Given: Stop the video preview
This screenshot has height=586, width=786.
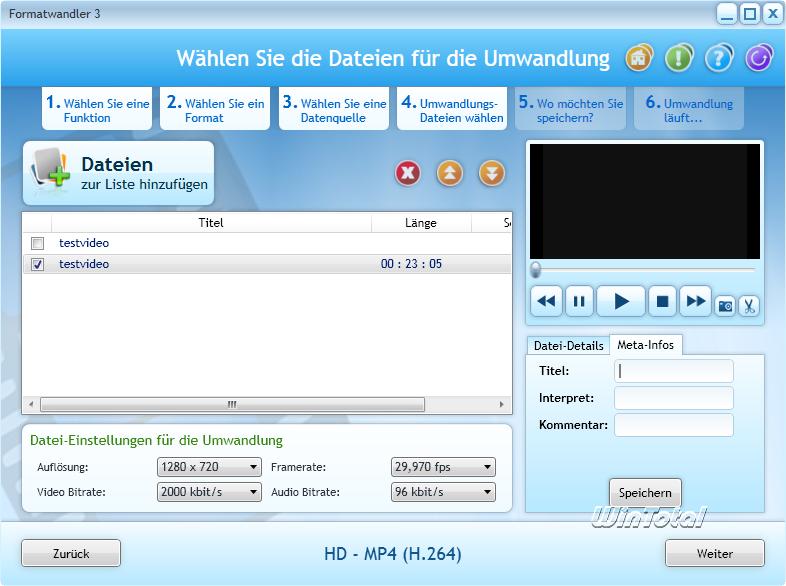Looking at the screenshot, I should coord(662,301).
